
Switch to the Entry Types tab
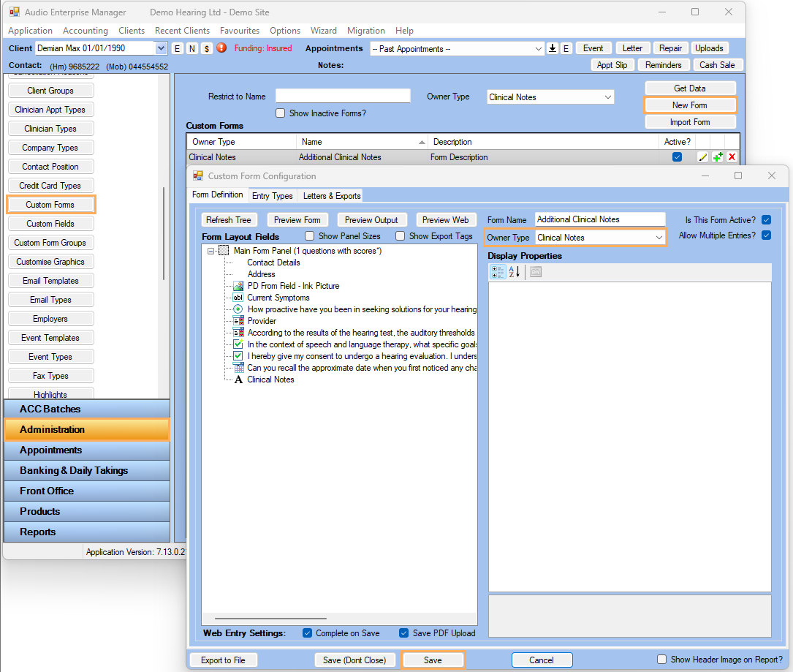[x=273, y=195]
